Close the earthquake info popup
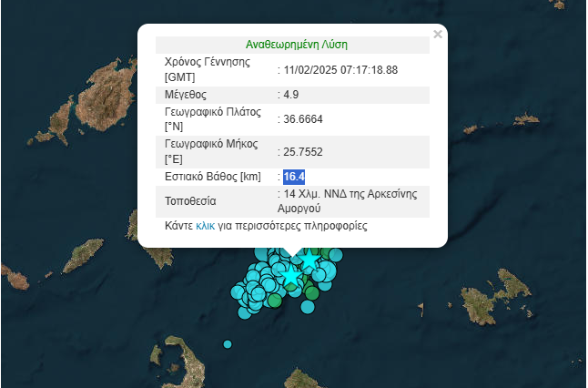 (438, 35)
